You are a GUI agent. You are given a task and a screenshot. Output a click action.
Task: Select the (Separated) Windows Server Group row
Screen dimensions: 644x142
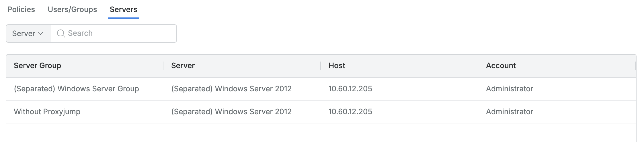[76, 89]
